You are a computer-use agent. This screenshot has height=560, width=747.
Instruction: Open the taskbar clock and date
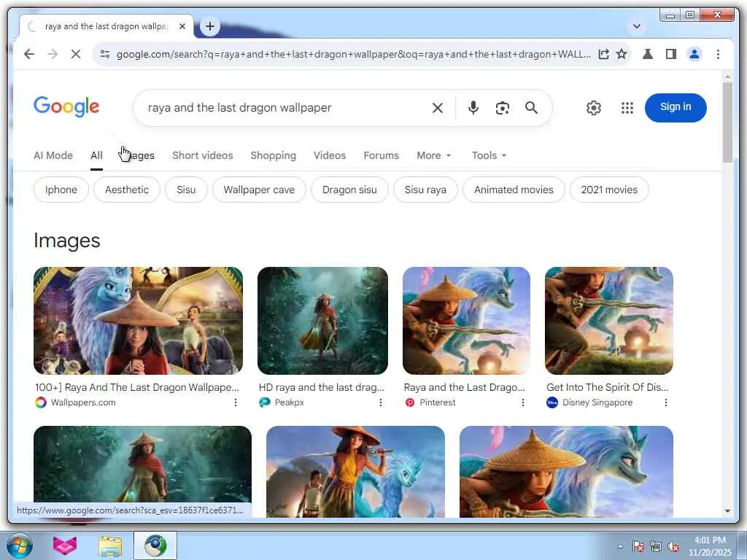pyautogui.click(x=710, y=546)
